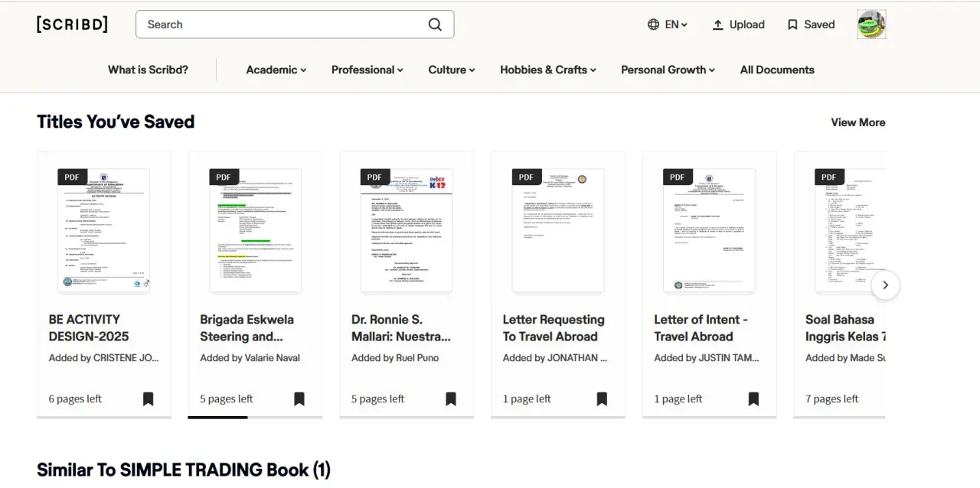This screenshot has width=980, height=488.
Task: Expand the Personal Growth menu
Action: point(668,70)
